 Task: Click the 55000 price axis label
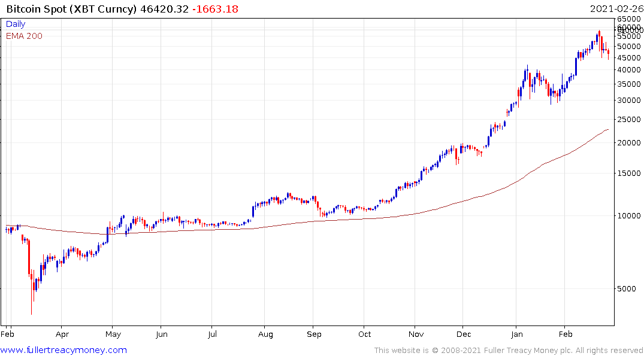coord(629,36)
